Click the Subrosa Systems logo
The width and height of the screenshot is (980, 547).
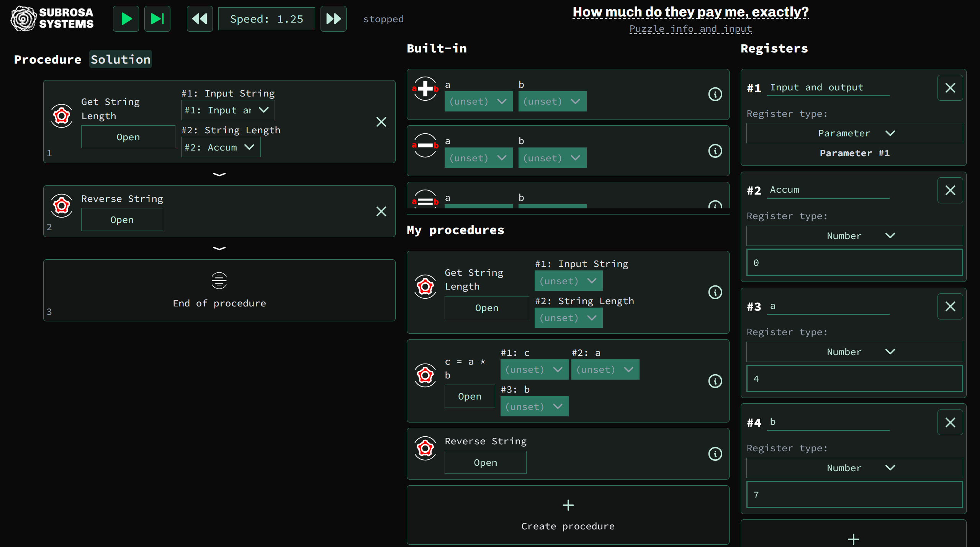tap(52, 18)
